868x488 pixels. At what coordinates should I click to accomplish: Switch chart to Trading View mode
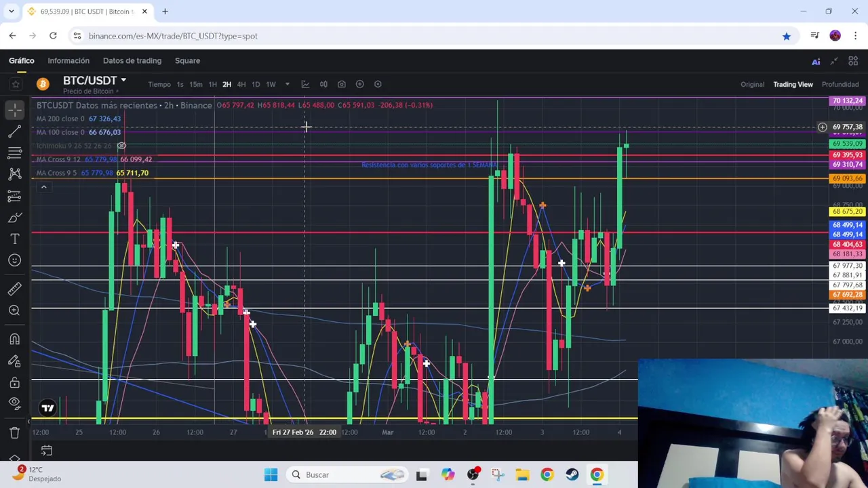pyautogui.click(x=793, y=85)
